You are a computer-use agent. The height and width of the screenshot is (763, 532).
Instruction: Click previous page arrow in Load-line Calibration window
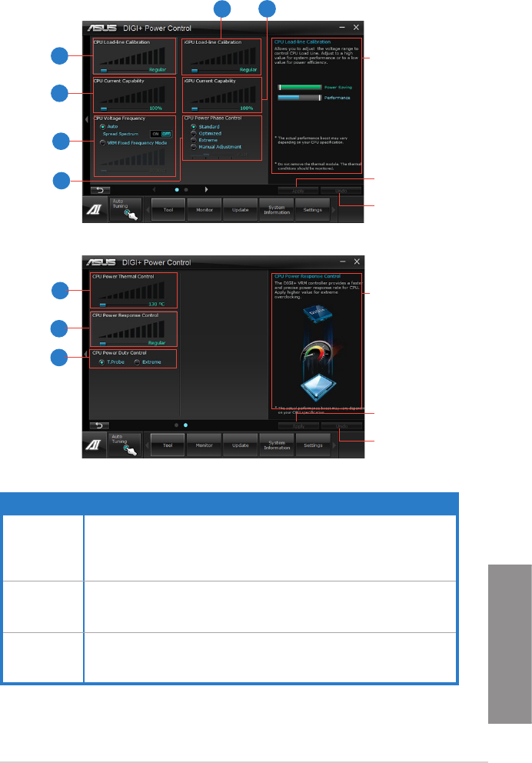point(155,189)
